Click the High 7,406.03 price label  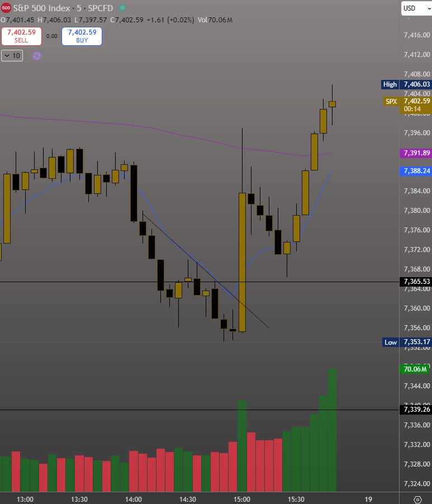pos(406,84)
